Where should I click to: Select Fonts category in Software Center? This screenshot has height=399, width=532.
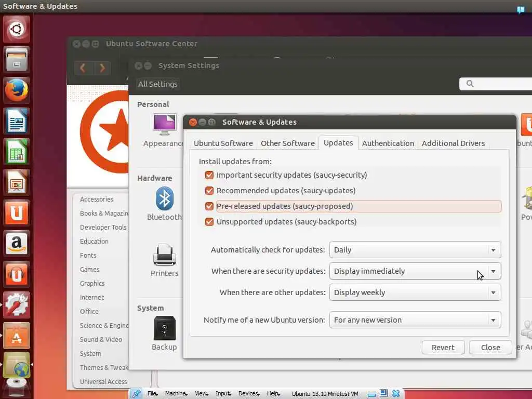(88, 255)
